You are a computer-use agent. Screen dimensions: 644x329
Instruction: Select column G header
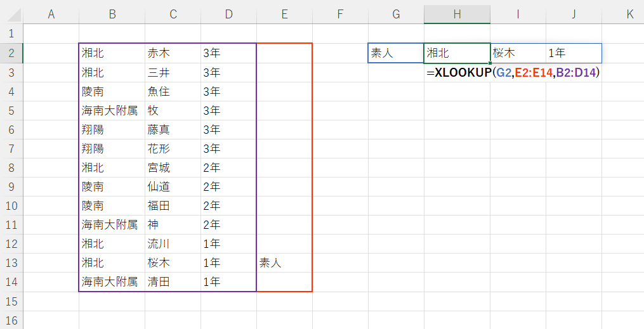(x=396, y=15)
